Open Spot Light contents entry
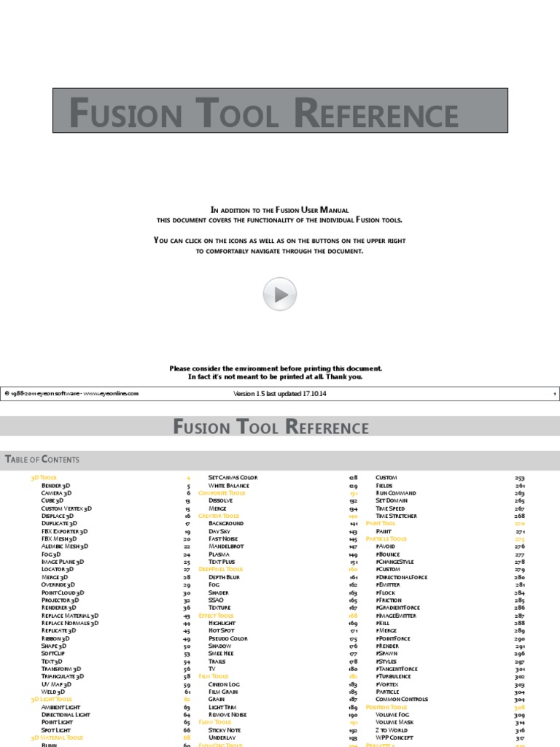The height and width of the screenshot is (747, 560). click(55, 729)
